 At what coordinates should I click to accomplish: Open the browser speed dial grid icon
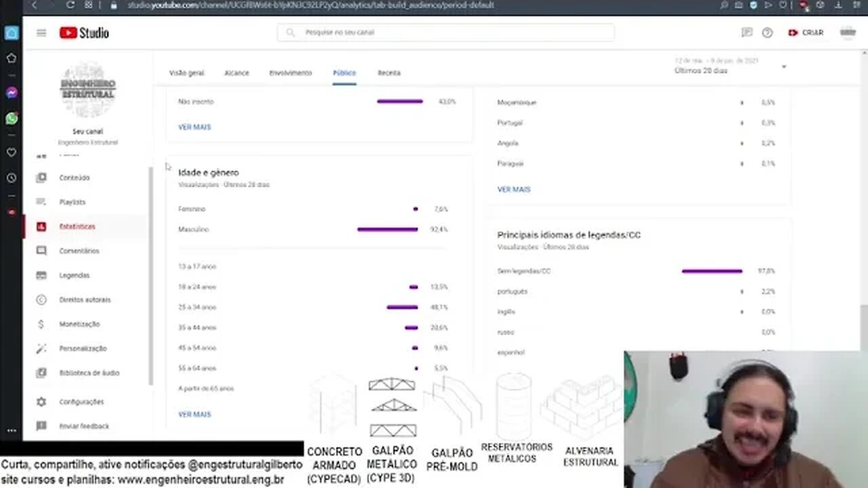tap(89, 5)
